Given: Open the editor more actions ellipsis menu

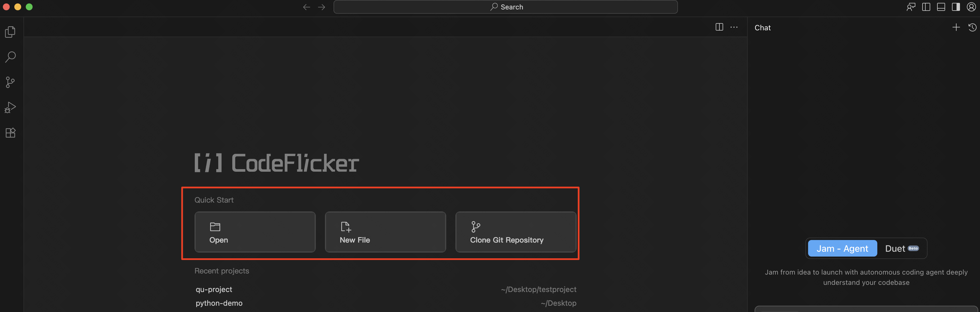Looking at the screenshot, I should 734,27.
